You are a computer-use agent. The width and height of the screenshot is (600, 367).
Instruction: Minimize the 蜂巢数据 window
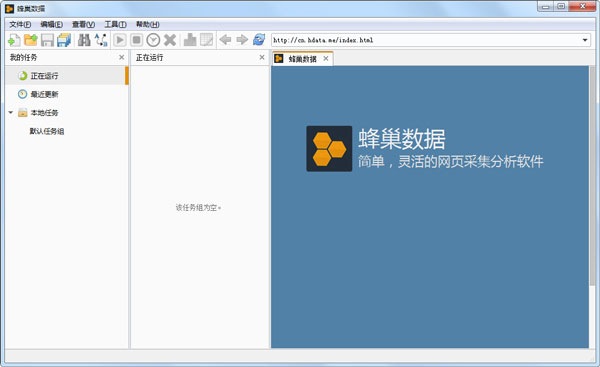point(545,7)
